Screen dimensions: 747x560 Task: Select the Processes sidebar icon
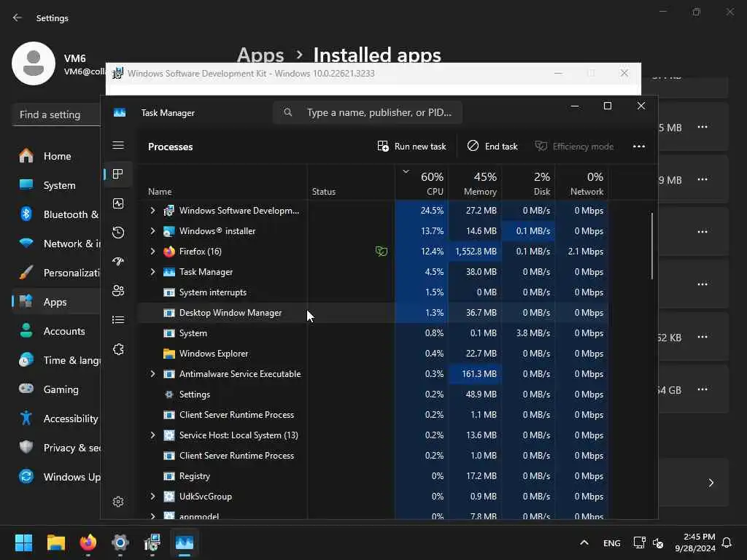(118, 174)
